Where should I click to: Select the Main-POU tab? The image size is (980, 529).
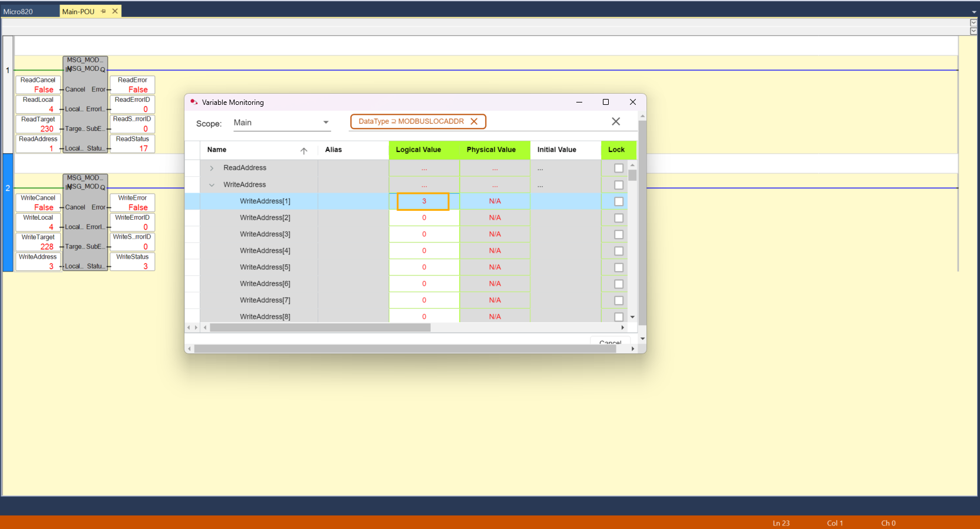tap(78, 11)
